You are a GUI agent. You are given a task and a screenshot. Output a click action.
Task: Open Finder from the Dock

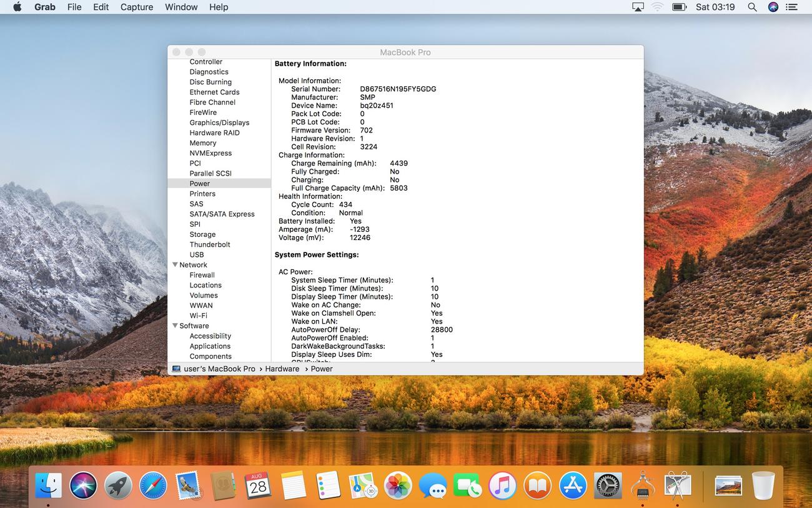pos(48,485)
